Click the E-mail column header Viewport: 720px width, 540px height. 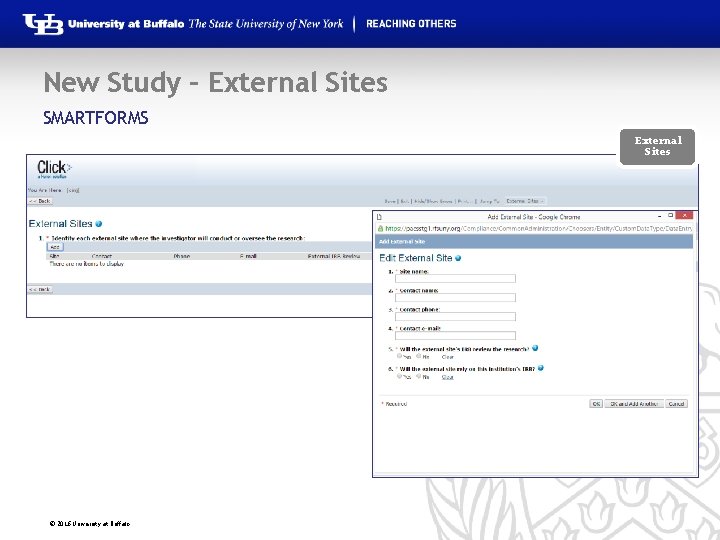click(248, 256)
